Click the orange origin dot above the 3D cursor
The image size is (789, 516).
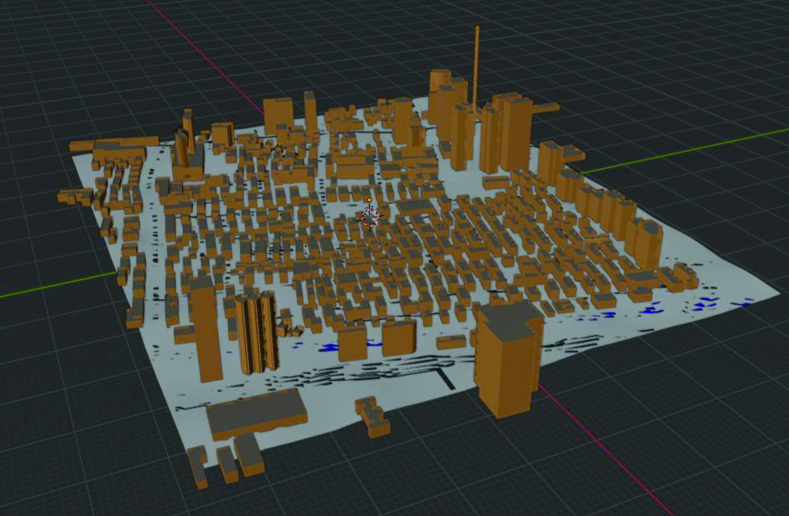pyautogui.click(x=369, y=200)
